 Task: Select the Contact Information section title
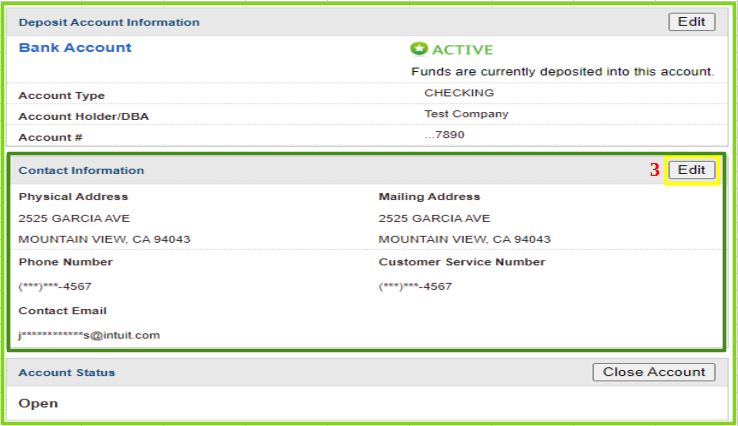pyautogui.click(x=81, y=171)
